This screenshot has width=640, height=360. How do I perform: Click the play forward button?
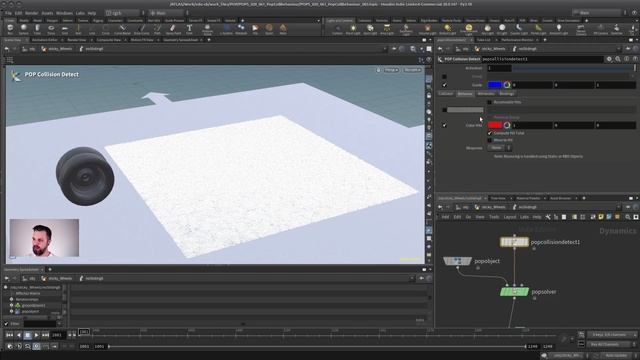tap(36, 335)
